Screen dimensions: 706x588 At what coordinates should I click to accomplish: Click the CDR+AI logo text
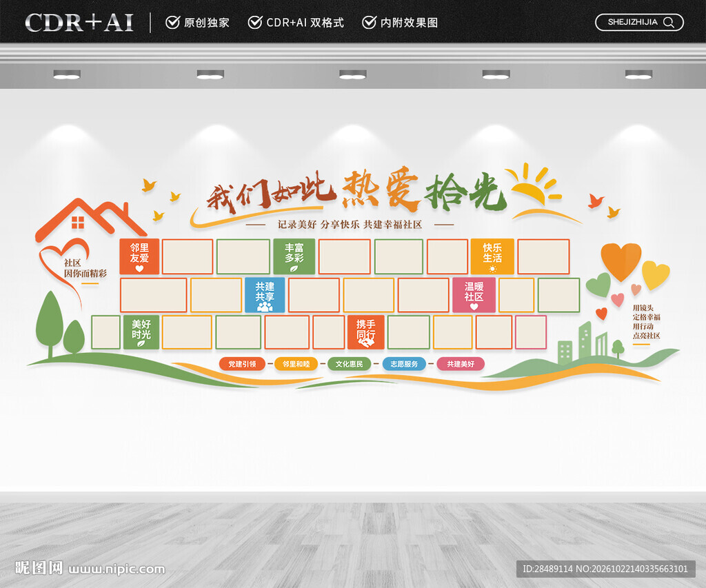pyautogui.click(x=79, y=23)
